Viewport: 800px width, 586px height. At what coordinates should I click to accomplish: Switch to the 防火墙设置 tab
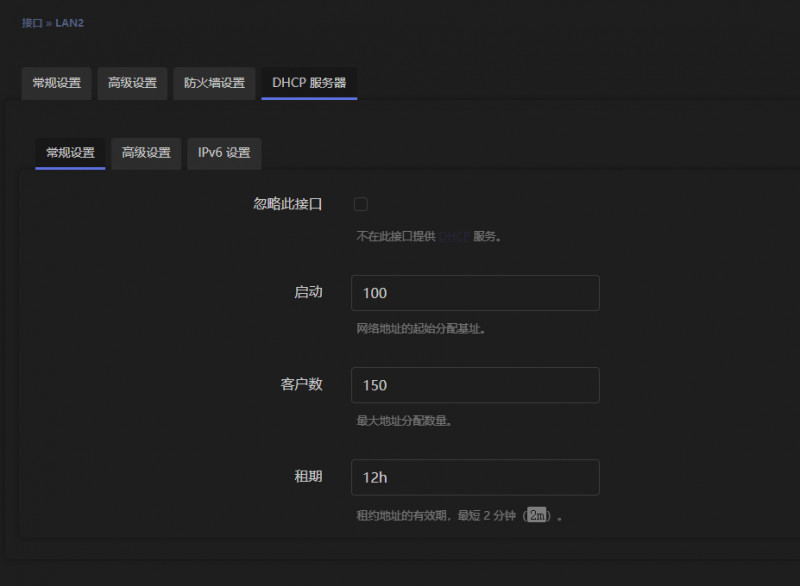click(214, 83)
